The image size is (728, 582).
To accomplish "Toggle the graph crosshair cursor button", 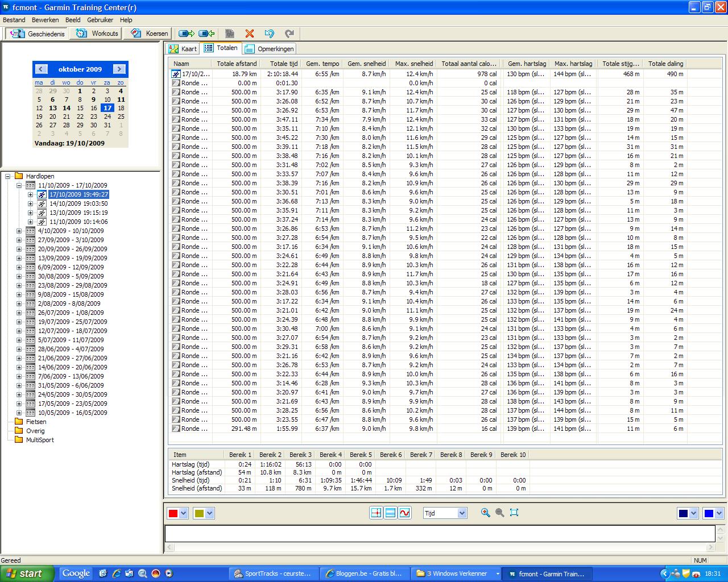I will [x=376, y=513].
